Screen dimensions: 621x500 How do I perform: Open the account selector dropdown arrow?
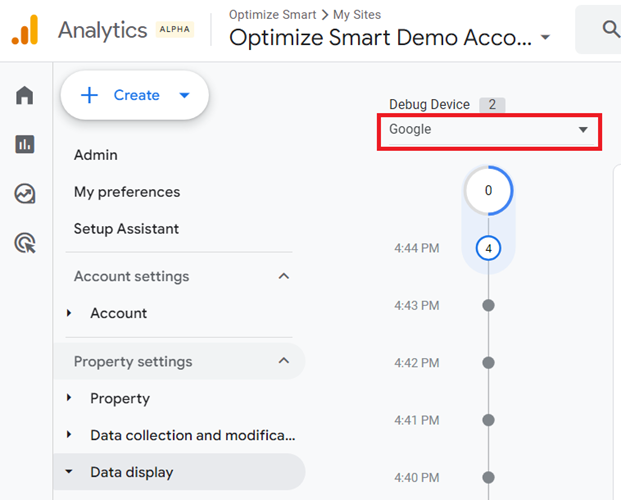(545, 37)
